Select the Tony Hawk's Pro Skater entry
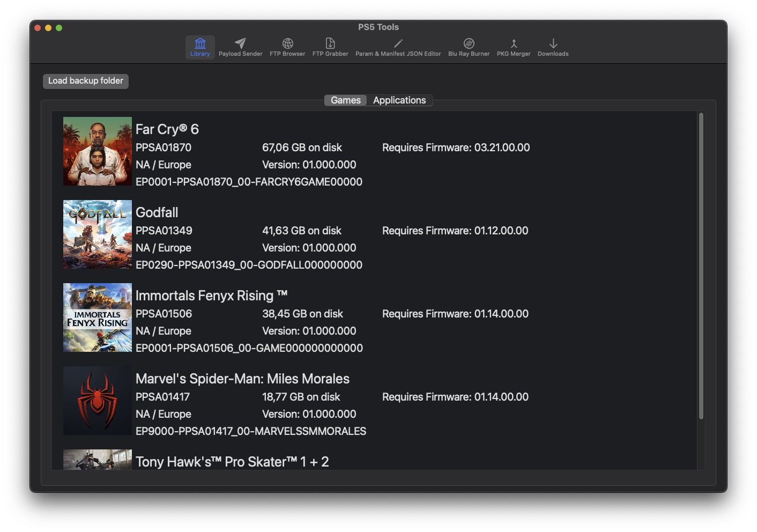The image size is (757, 532). coord(232,462)
